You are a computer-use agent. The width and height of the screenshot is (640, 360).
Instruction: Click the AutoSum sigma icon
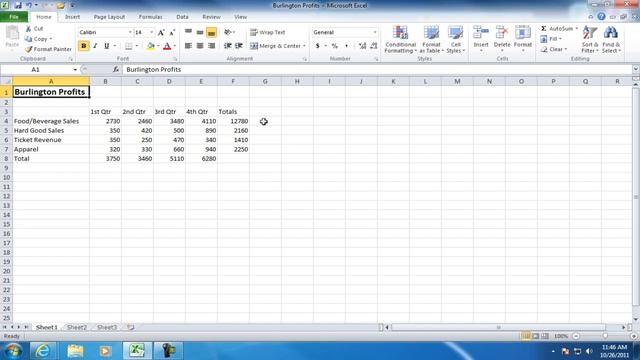click(x=544, y=29)
